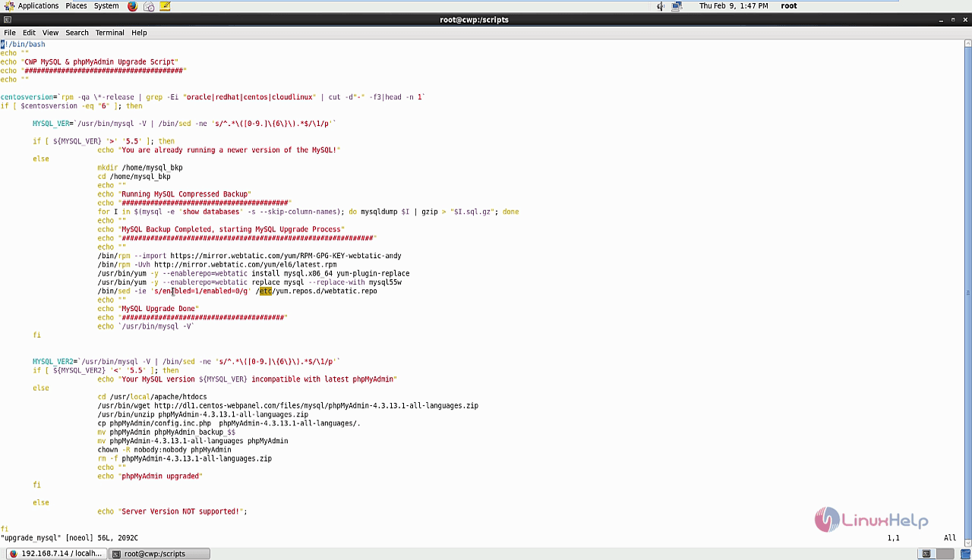
Task: Click the 'replace mysql --replace-with mysql55w' line
Action: [249, 282]
